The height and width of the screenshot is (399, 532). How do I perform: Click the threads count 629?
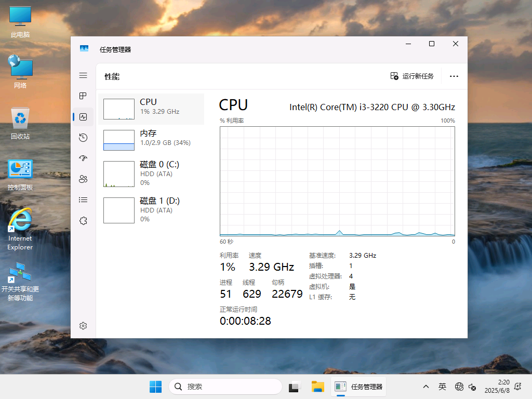coord(252,294)
